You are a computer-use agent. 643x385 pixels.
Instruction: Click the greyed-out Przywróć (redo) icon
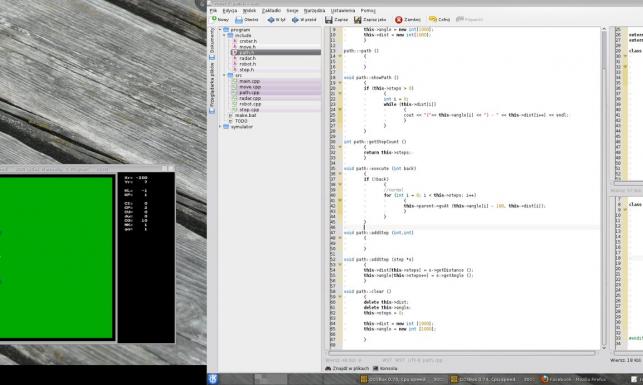point(460,19)
